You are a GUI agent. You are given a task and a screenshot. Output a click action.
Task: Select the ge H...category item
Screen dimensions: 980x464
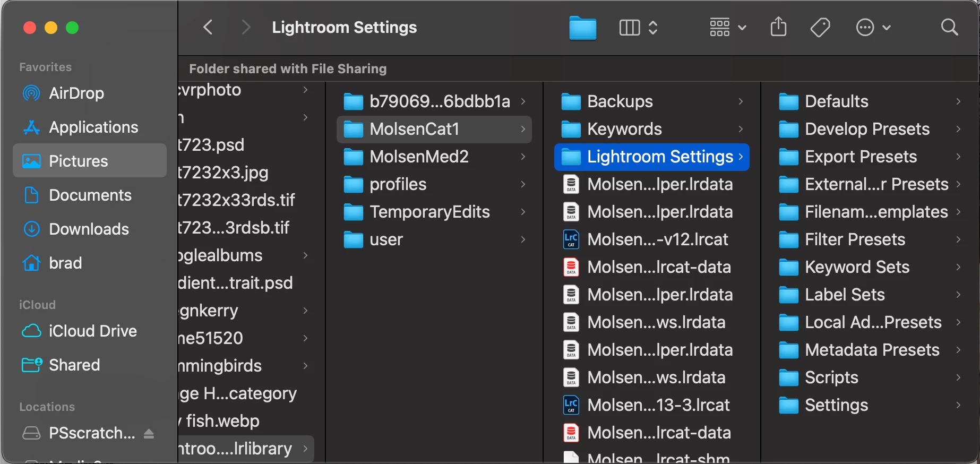pyautogui.click(x=246, y=393)
